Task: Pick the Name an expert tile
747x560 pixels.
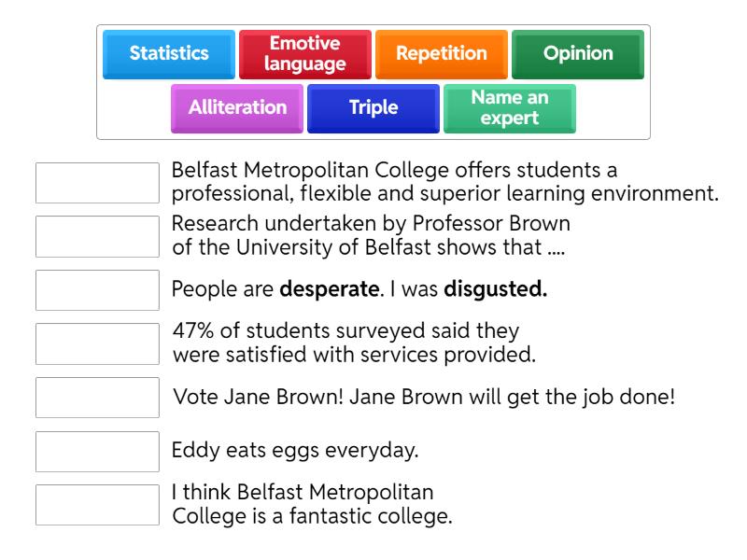Action: pos(510,108)
